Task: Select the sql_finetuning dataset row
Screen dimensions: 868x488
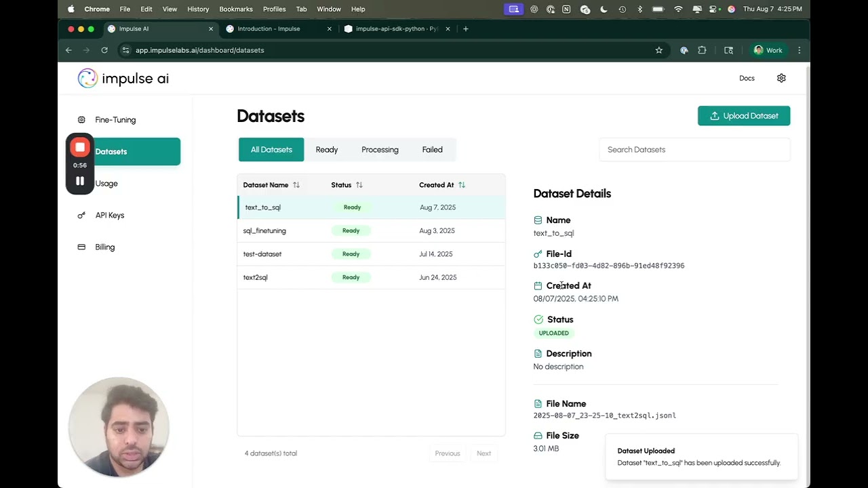Action: point(371,231)
